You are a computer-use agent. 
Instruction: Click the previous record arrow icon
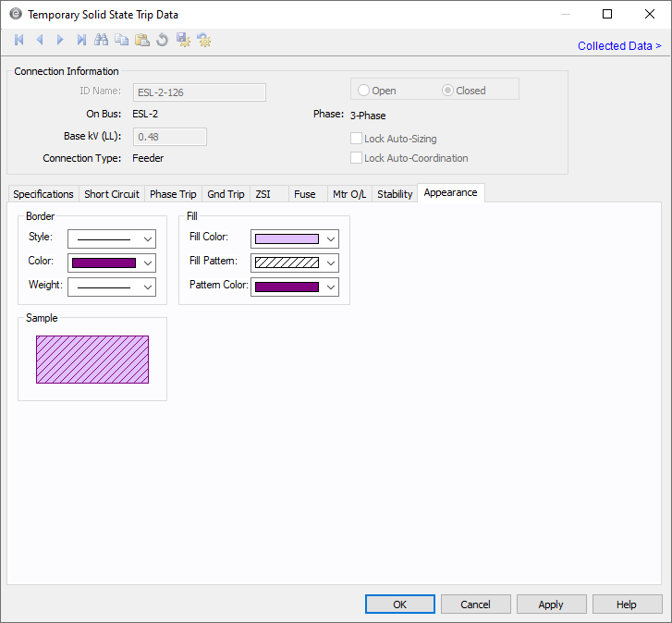tap(40, 40)
